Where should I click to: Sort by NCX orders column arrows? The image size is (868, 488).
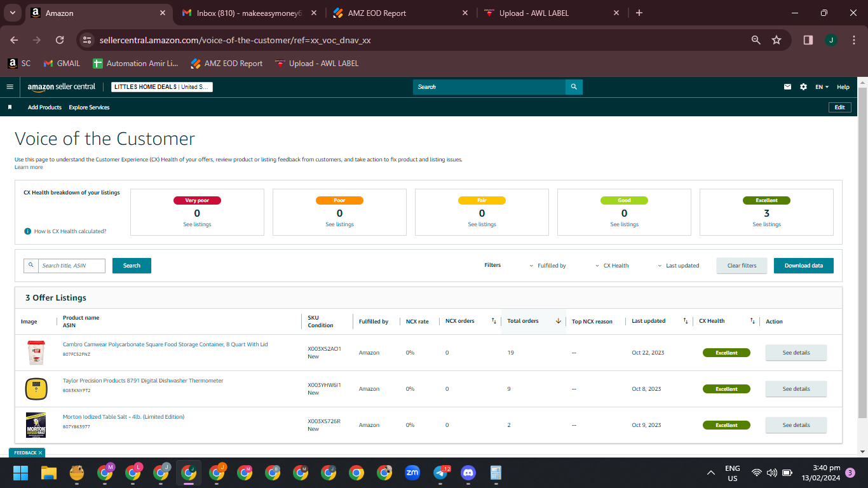(x=494, y=321)
